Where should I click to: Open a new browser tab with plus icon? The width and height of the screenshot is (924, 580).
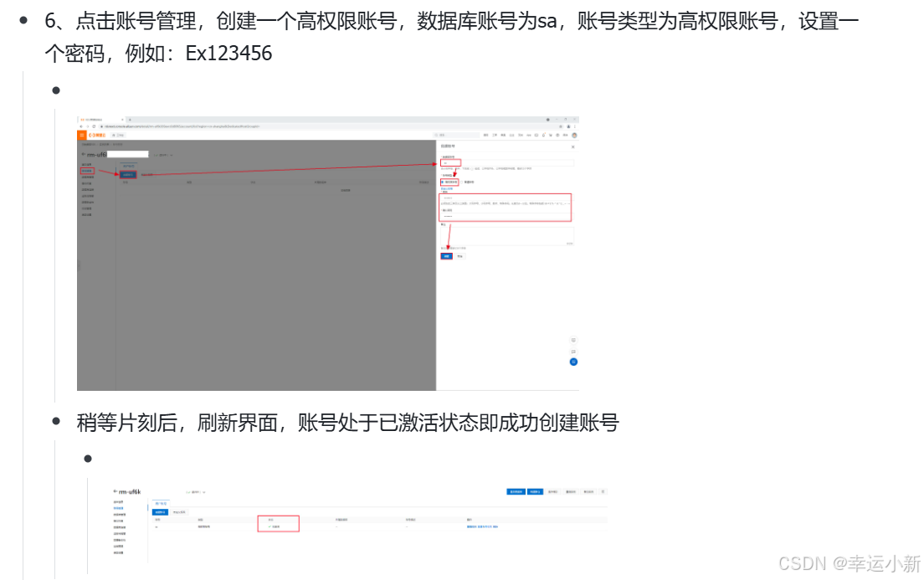point(130,120)
